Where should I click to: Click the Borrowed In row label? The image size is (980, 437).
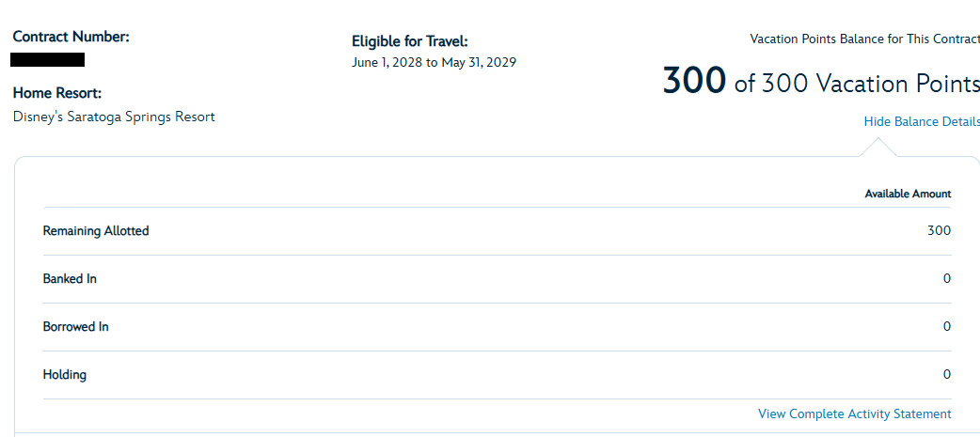75,326
